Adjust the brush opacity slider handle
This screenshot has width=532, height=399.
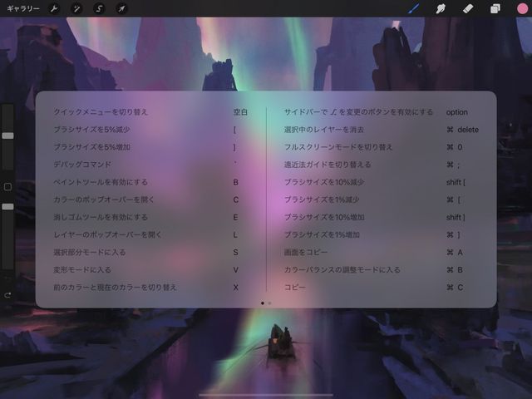coord(7,207)
